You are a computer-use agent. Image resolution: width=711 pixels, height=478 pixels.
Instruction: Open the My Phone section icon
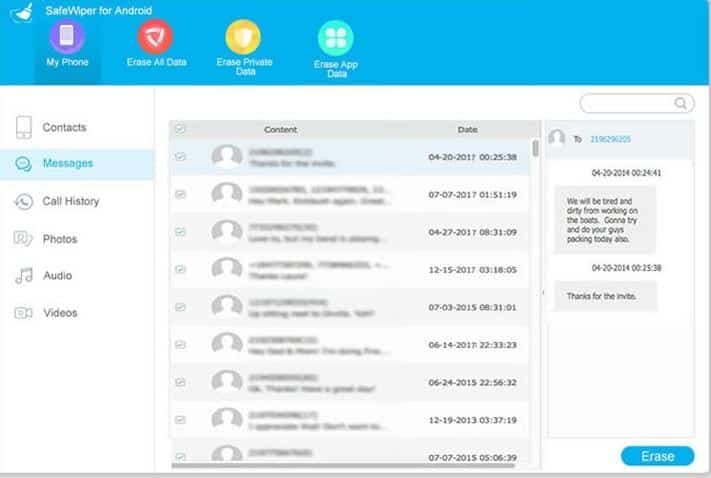[67, 36]
